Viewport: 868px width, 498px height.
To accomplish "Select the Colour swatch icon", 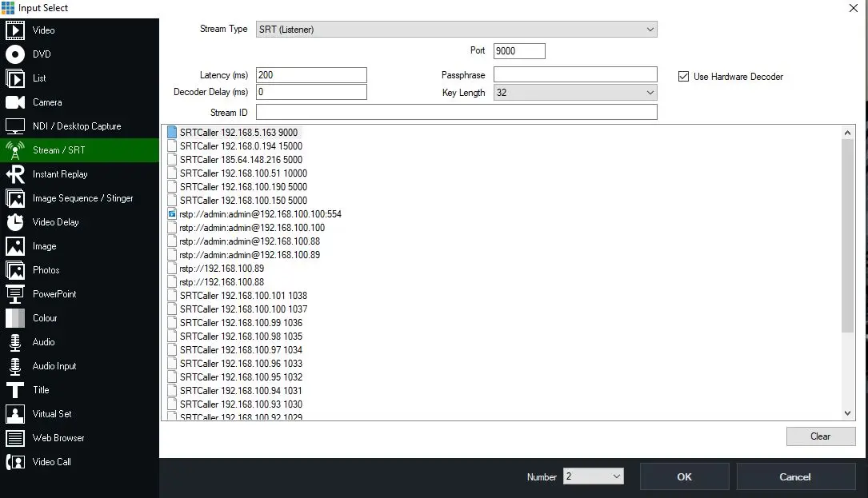I will [15, 318].
